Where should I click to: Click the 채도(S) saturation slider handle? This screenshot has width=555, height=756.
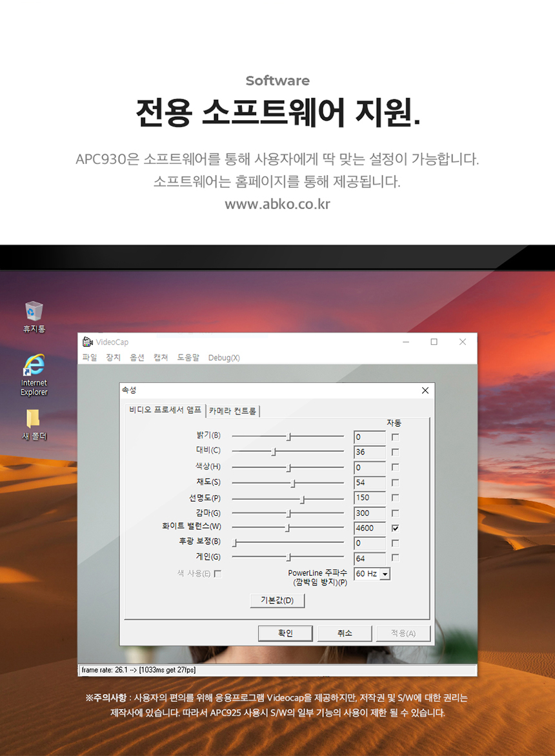[293, 483]
